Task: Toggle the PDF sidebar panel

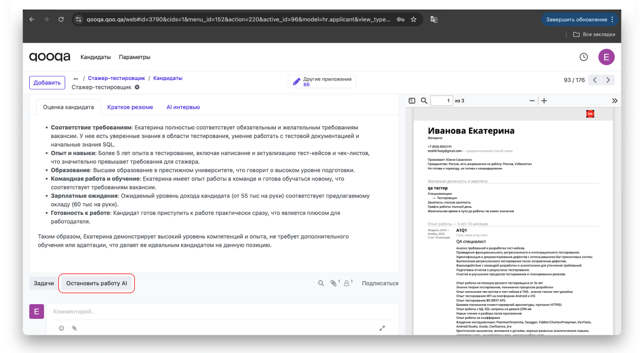Action: point(412,101)
